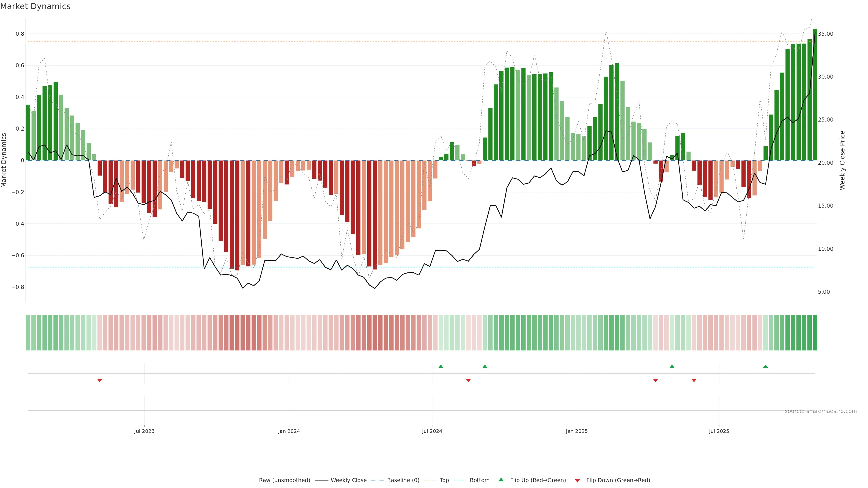Click the Jan 2025 x-axis label
This screenshot has height=488, width=868.
pyautogui.click(x=577, y=431)
